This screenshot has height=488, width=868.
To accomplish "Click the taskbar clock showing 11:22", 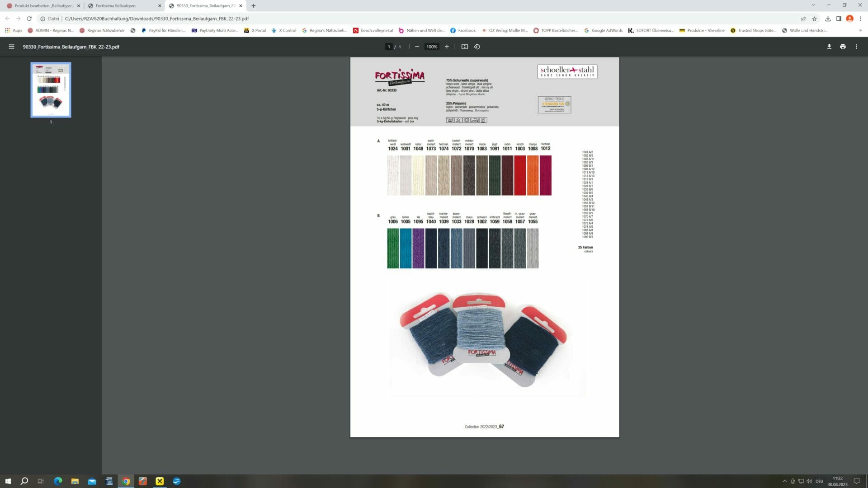I will (x=837, y=481).
